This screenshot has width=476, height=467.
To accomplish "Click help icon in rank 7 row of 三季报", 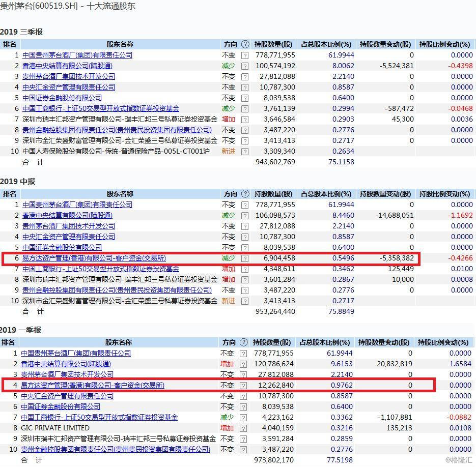I will pos(245,120).
